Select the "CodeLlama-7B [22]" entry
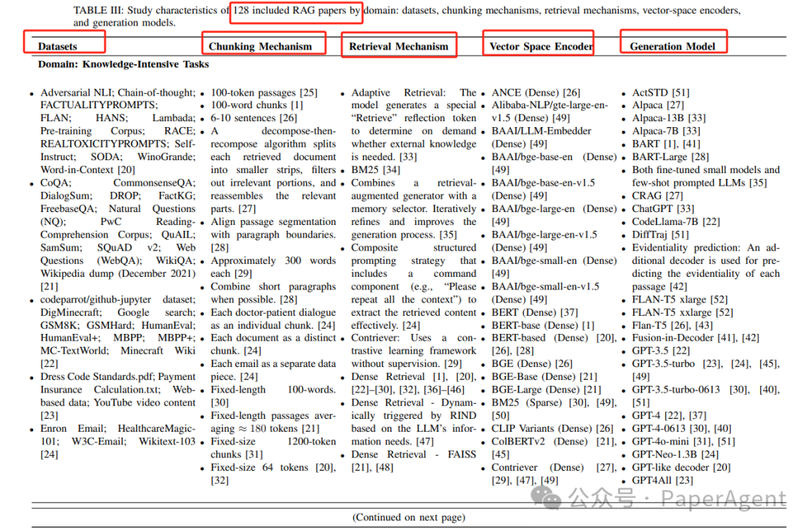Screen dimensions: 812x531 [676, 222]
